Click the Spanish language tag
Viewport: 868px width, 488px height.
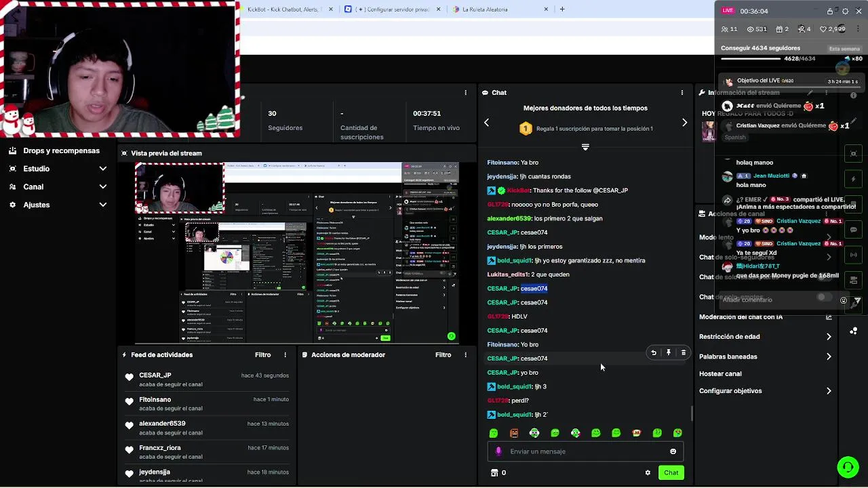[735, 138]
